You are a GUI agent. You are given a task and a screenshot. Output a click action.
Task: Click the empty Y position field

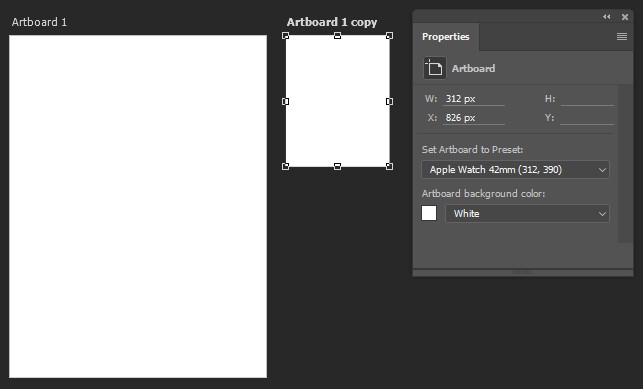coord(587,118)
